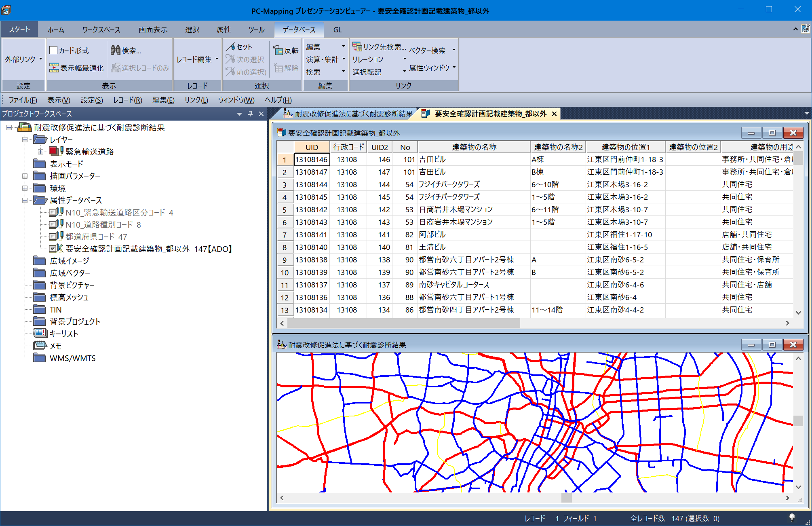812x526 pixels.
Task: Click the database table window title icon
Action: (282, 133)
